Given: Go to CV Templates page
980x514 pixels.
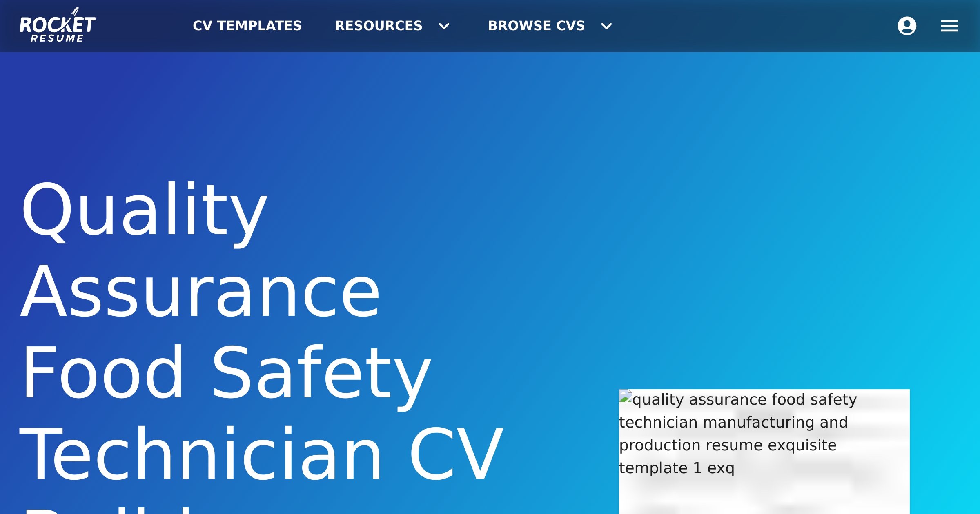Looking at the screenshot, I should pos(247,26).
